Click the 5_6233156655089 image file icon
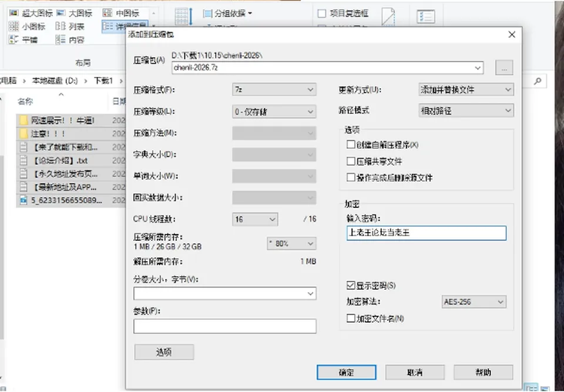 tap(23, 200)
